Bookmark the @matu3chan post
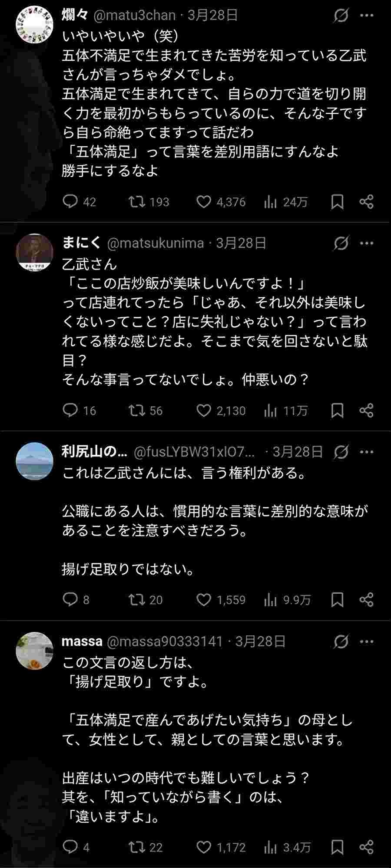 (337, 202)
